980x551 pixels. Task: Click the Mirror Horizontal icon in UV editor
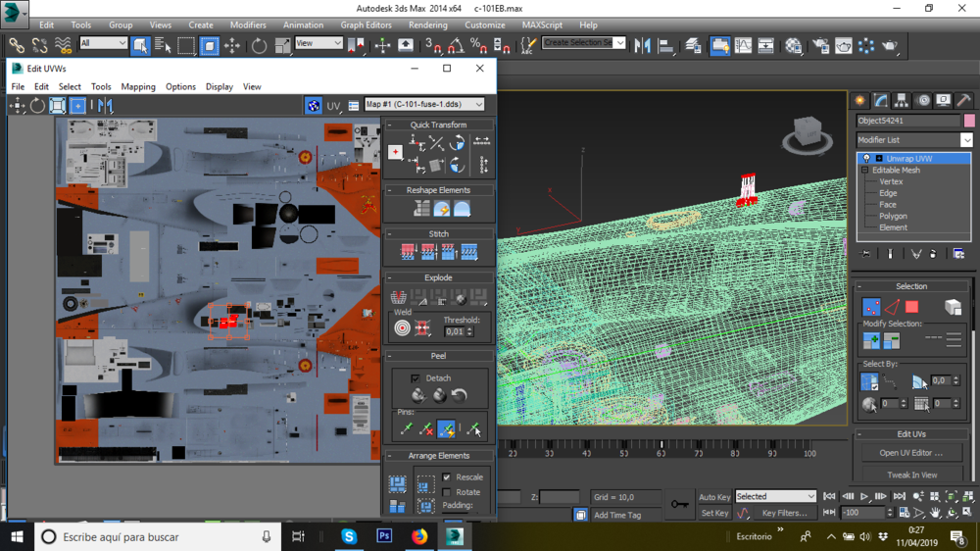[105, 106]
